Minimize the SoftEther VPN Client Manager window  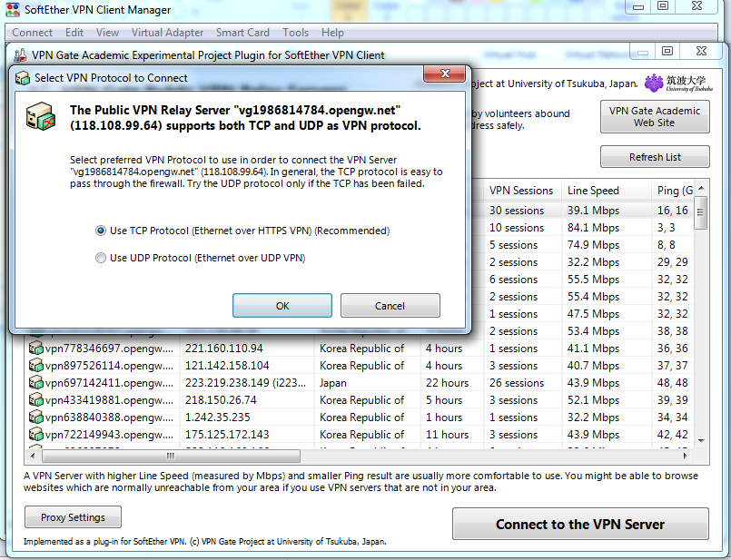(638, 6)
